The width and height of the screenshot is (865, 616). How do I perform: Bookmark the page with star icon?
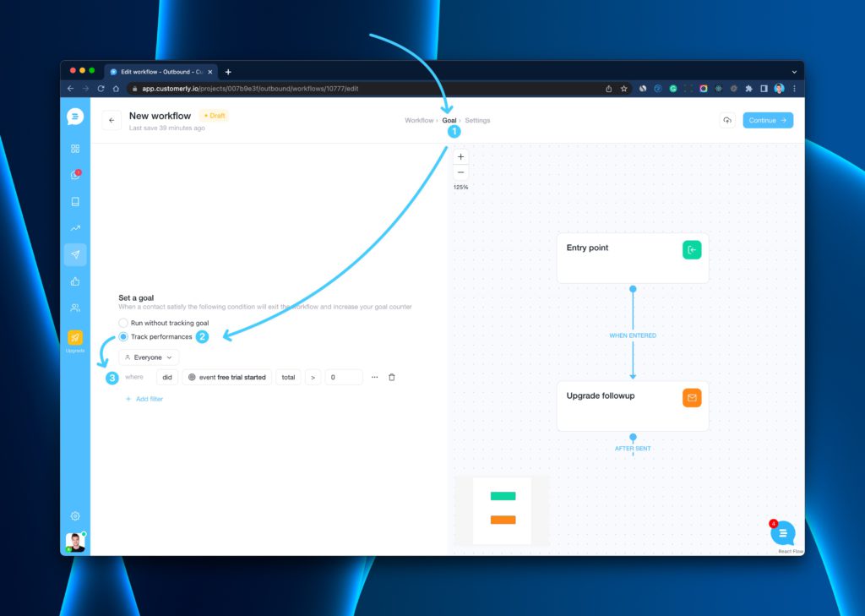click(x=624, y=89)
